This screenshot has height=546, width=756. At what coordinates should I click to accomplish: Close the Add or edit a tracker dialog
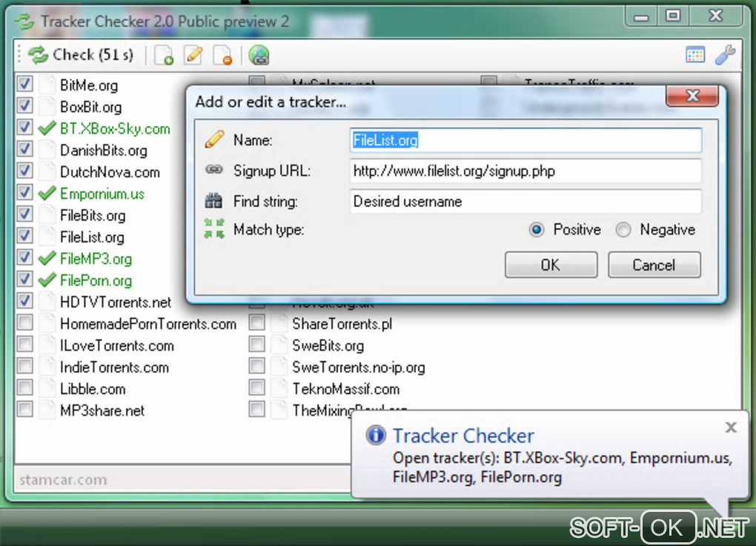692,96
